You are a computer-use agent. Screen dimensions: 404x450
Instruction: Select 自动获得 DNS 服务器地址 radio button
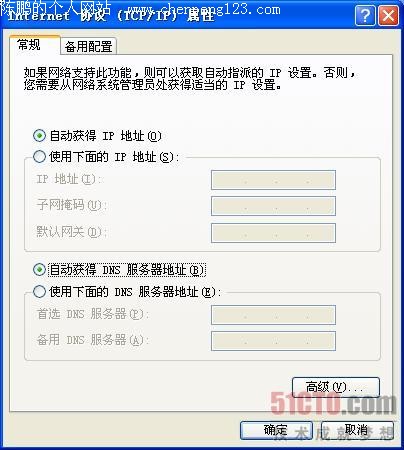pos(39,269)
